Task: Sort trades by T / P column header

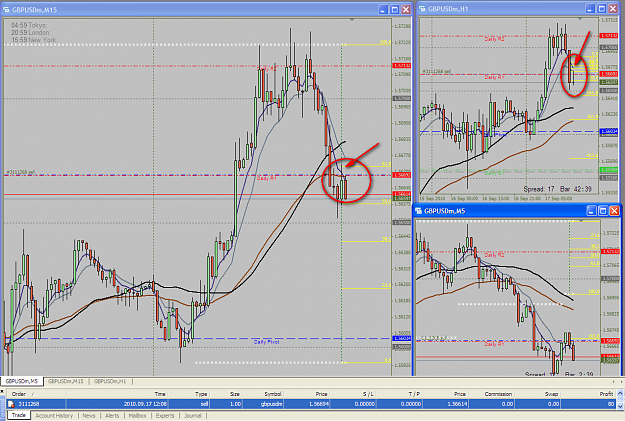Action: pos(399,394)
